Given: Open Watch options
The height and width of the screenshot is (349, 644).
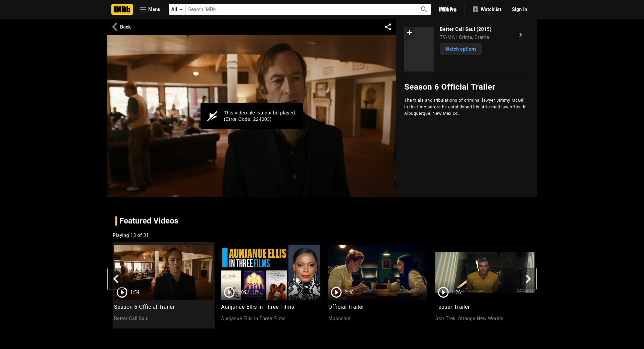Looking at the screenshot, I should click(x=461, y=49).
